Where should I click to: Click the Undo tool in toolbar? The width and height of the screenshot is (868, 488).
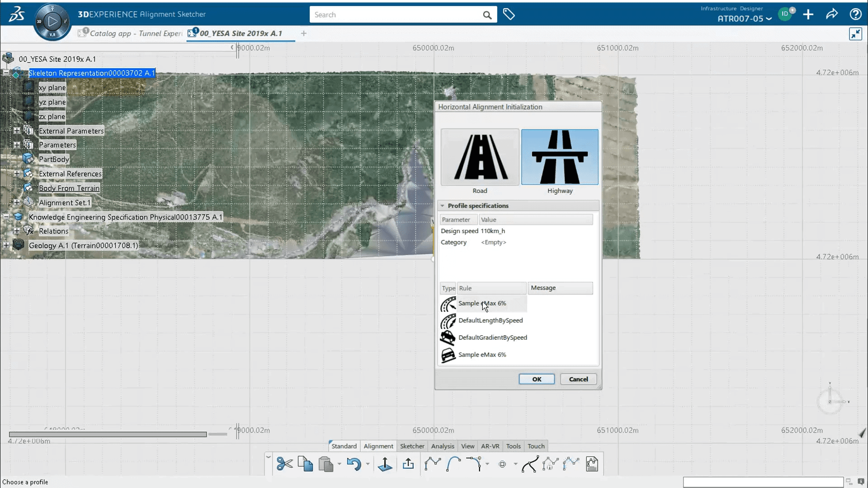[x=354, y=464]
